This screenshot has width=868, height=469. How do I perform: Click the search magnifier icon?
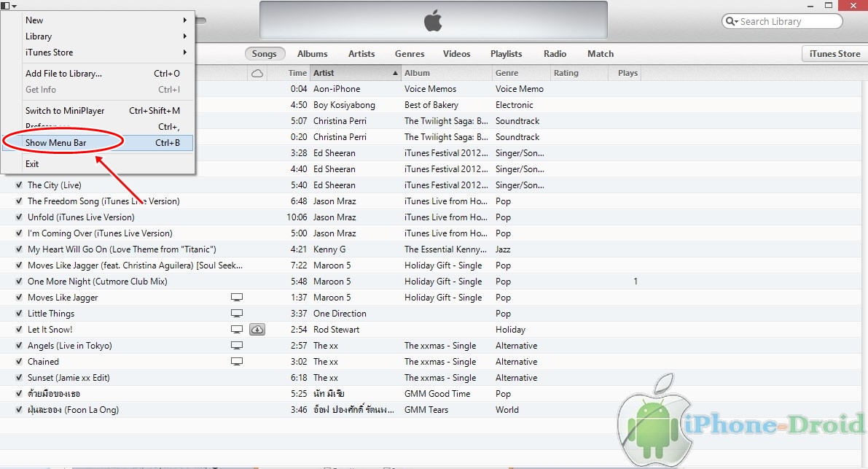732,21
